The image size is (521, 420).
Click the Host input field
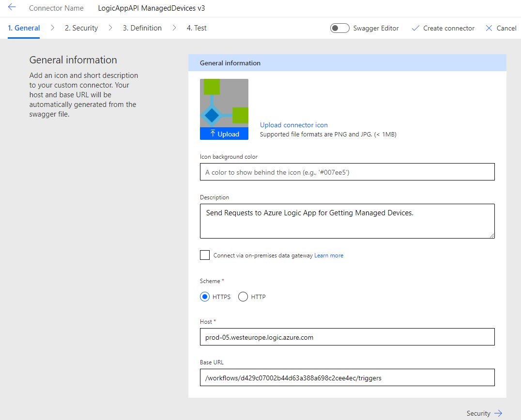[347, 337]
